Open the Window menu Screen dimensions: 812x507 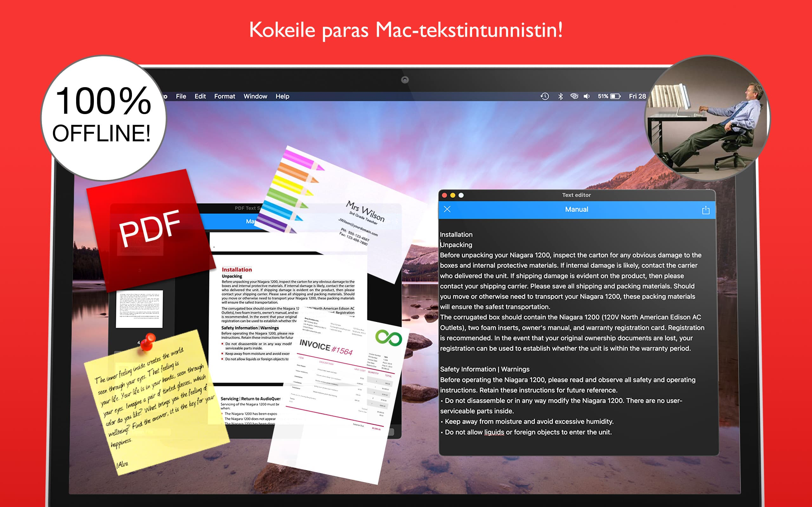255,96
